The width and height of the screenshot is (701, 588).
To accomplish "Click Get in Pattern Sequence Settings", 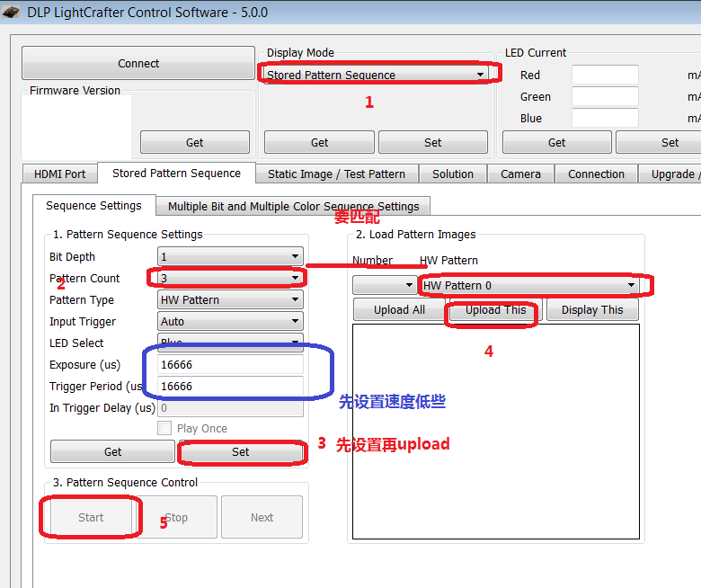I will (112, 451).
